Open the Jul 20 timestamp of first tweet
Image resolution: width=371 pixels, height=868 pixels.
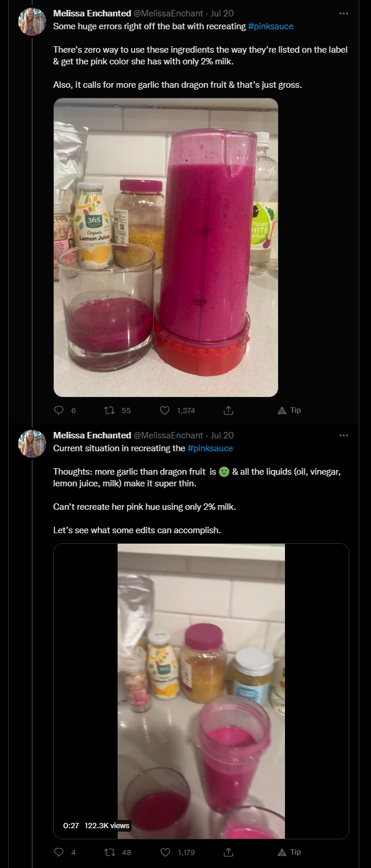(x=222, y=13)
